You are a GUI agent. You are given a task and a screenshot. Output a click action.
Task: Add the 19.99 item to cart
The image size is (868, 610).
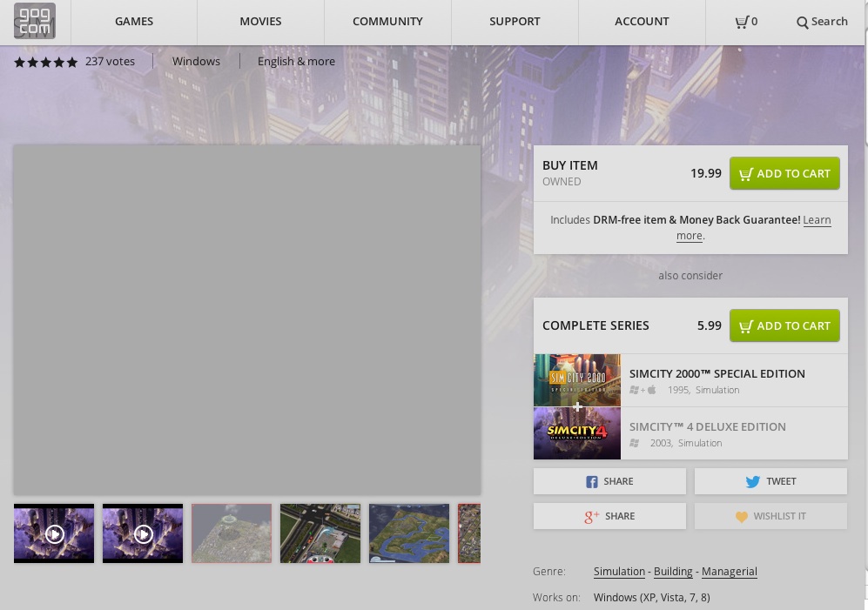tap(784, 173)
